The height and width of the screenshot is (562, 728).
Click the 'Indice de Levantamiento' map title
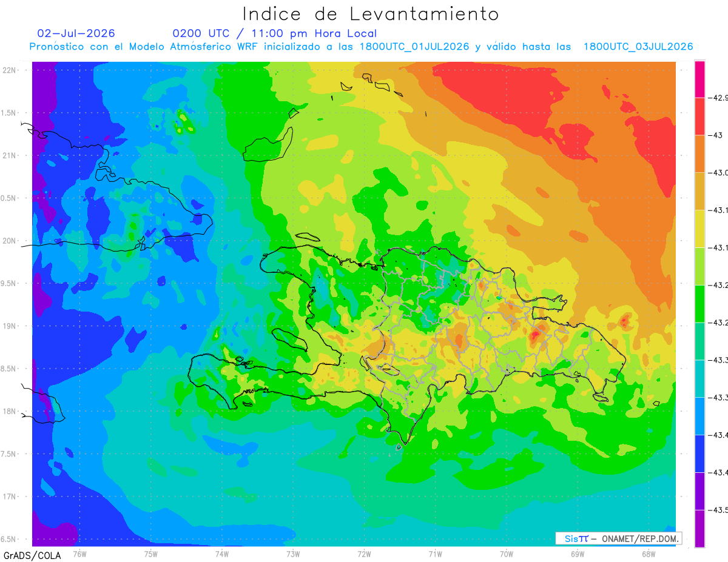[371, 13]
